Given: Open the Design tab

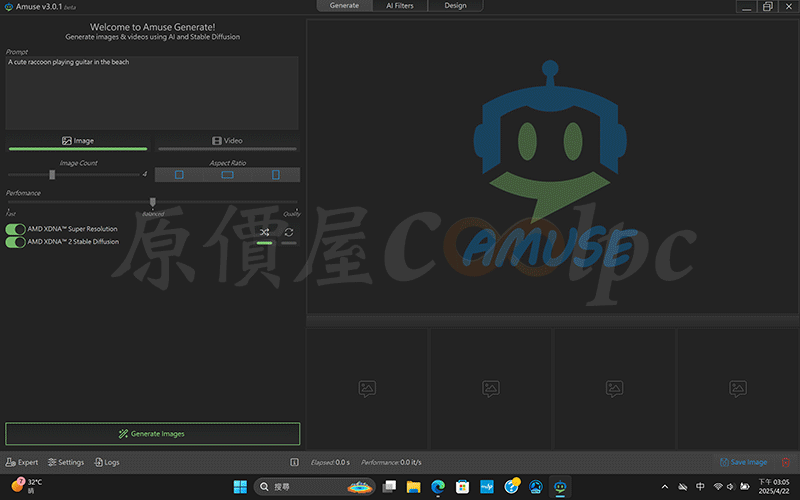Looking at the screenshot, I should [x=455, y=6].
